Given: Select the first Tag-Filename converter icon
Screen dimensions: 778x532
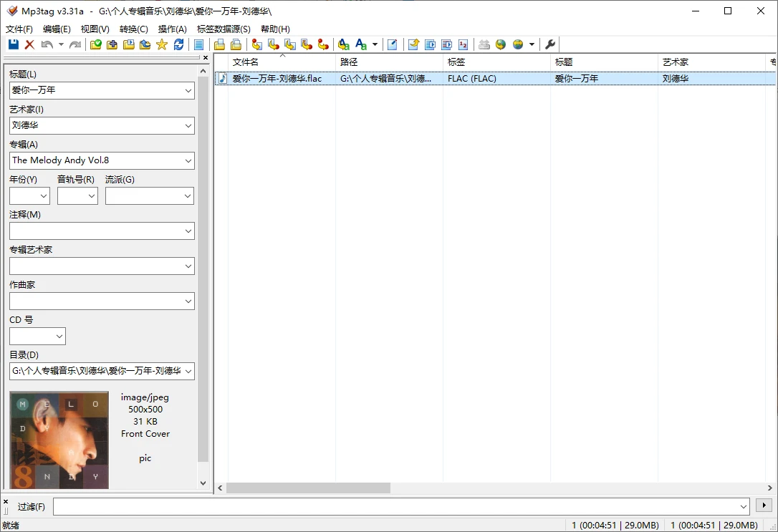Looking at the screenshot, I should (x=256, y=44).
